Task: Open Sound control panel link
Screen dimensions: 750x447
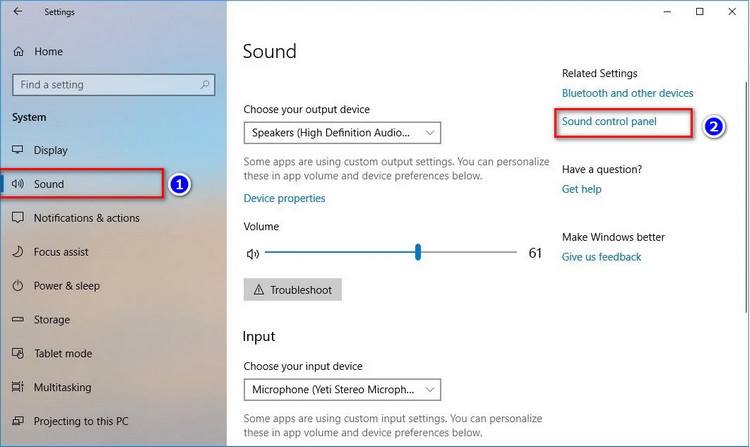Action: pos(609,121)
